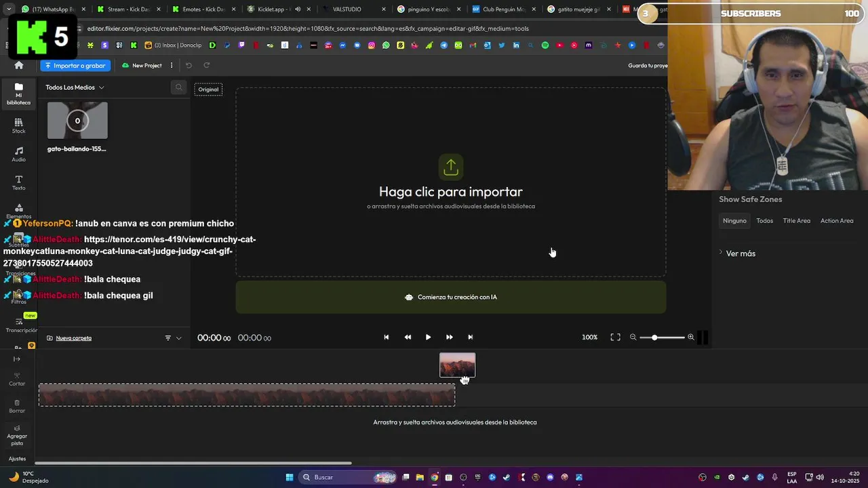Image resolution: width=868 pixels, height=488 pixels.
Task: Click Comienza tu creación con IA
Action: pyautogui.click(x=451, y=297)
